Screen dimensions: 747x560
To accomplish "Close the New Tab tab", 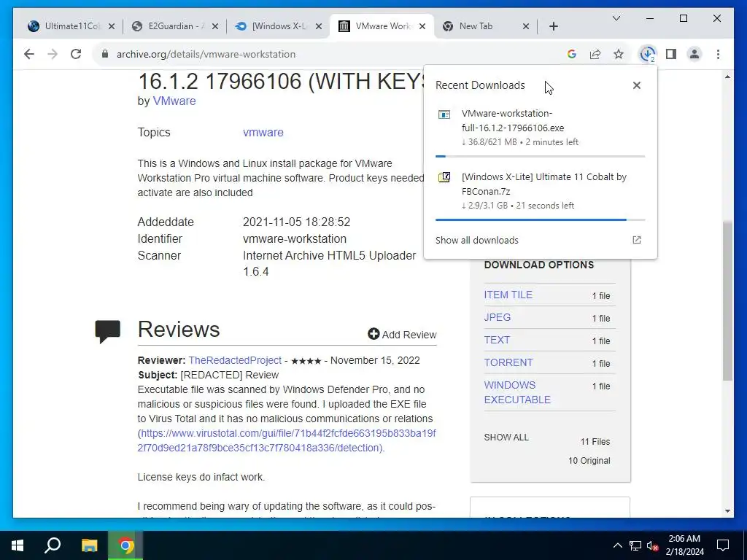I will pos(525,26).
